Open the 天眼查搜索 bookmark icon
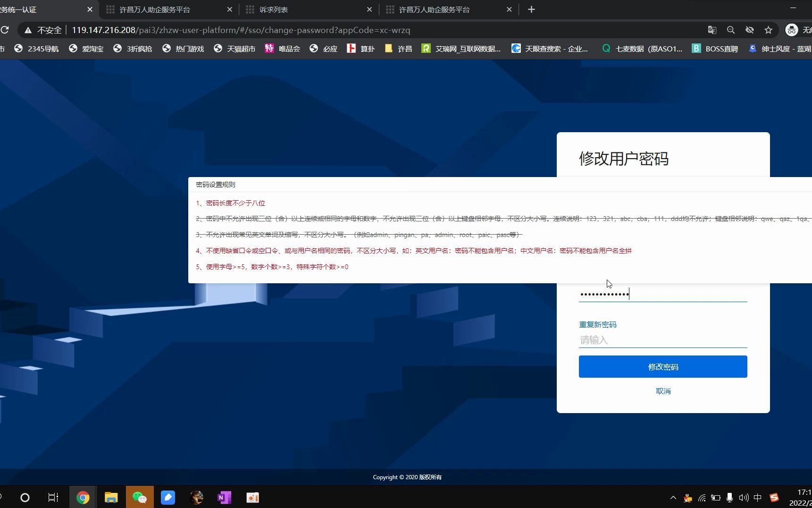Screen dimensions: 812x508 (x=516, y=48)
